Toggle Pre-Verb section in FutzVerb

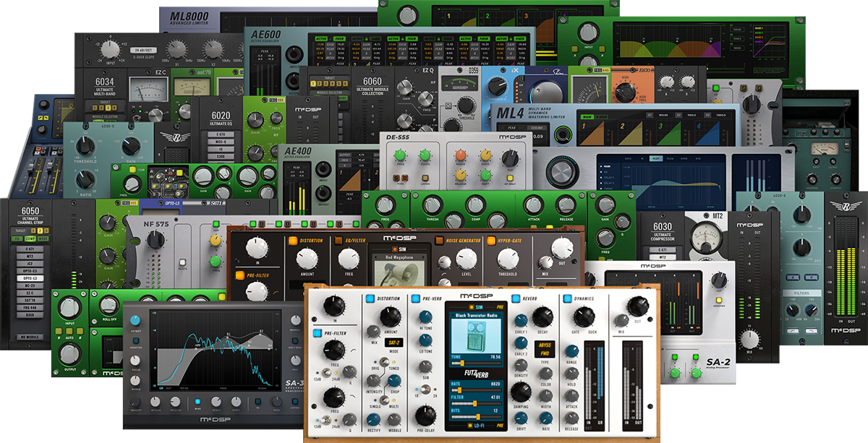pyautogui.click(x=416, y=298)
